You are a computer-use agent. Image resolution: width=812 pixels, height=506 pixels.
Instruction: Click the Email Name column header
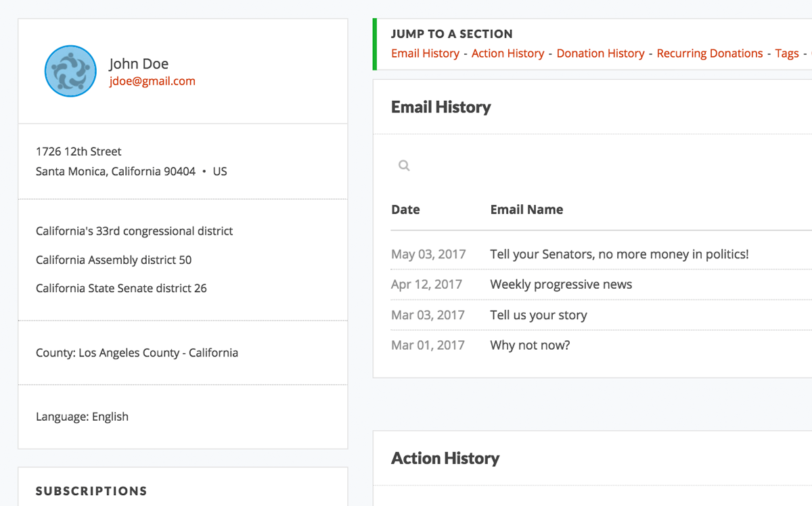coord(526,210)
